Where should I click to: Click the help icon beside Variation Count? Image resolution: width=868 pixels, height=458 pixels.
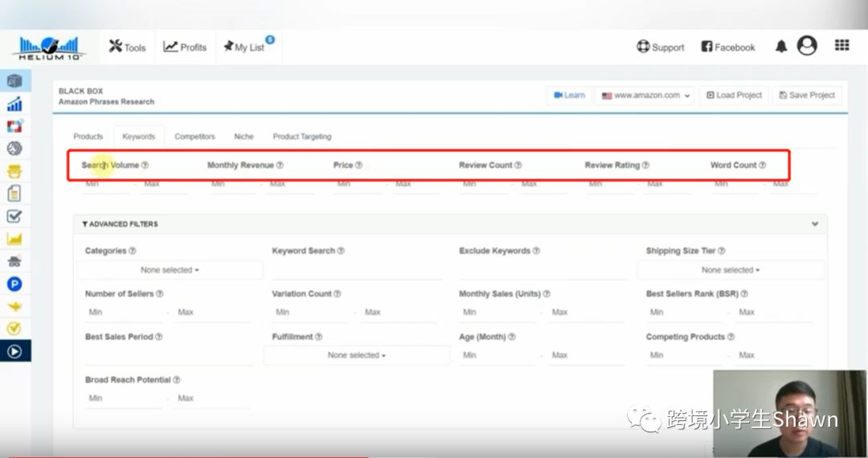(x=337, y=294)
